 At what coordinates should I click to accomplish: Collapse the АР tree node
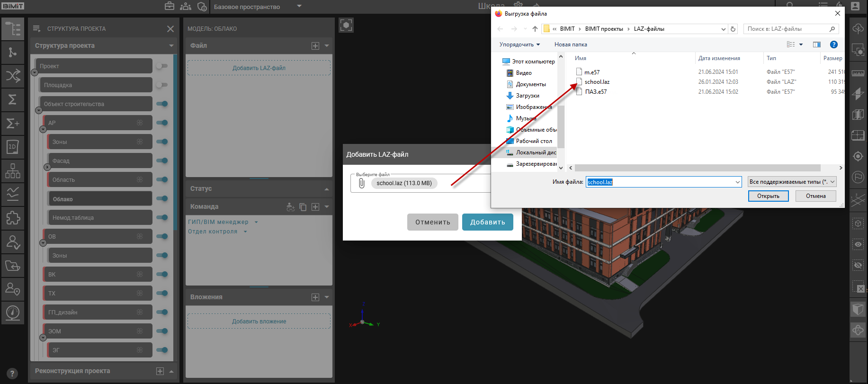(43, 129)
